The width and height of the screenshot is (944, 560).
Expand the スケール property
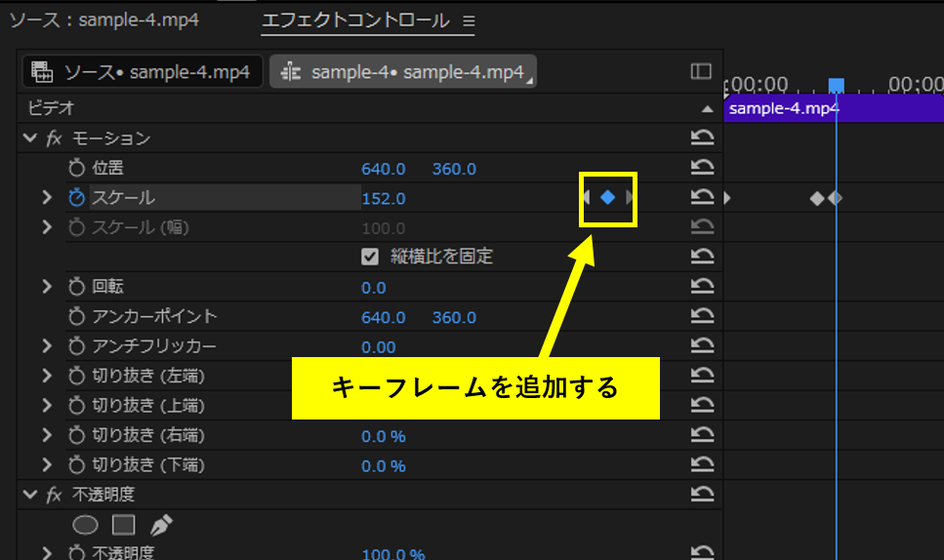tap(47, 197)
